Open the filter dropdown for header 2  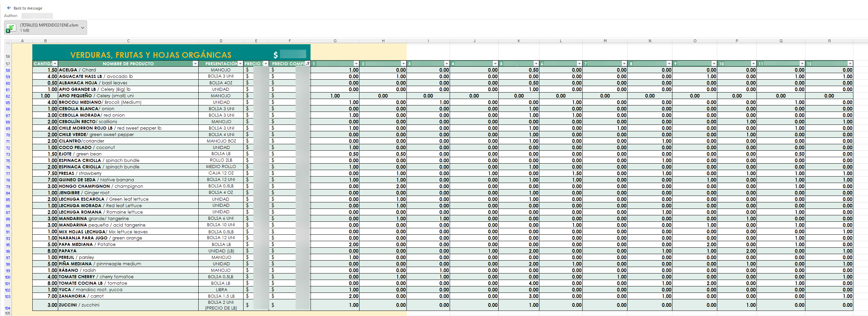pyautogui.click(x=403, y=64)
